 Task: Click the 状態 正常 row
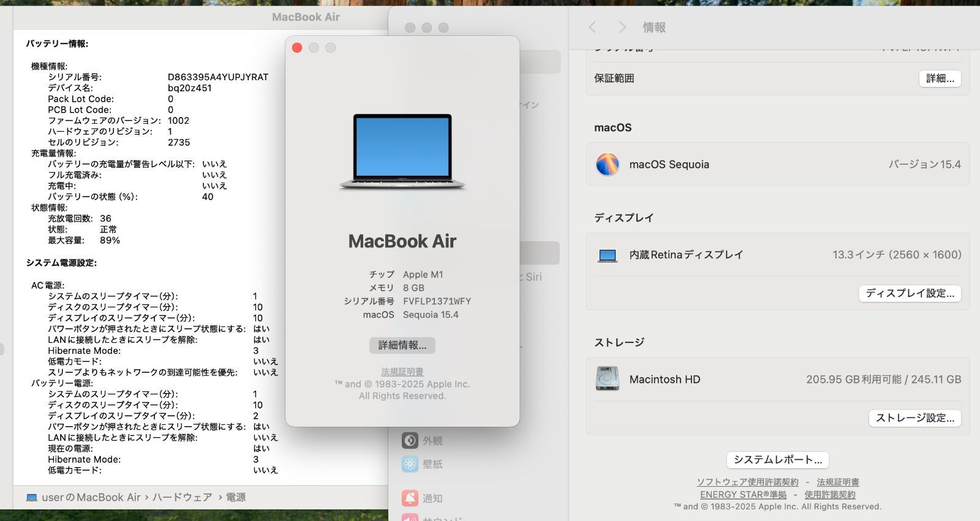pos(83,230)
